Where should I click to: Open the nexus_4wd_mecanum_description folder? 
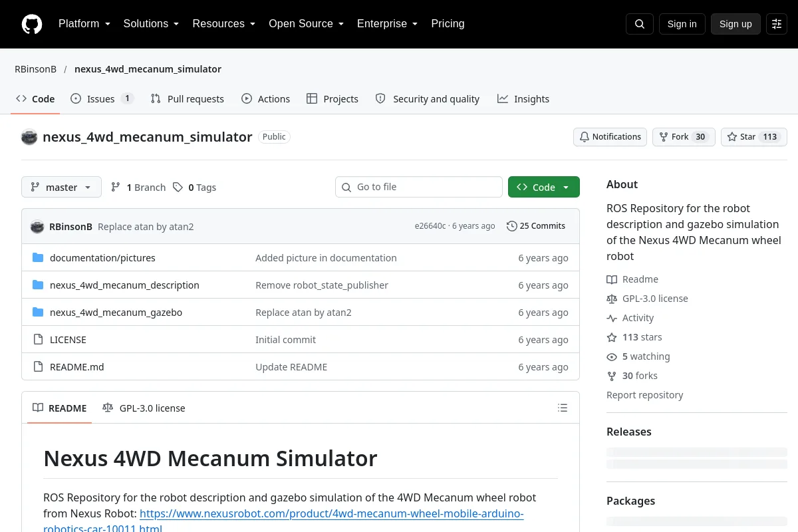[x=124, y=285]
